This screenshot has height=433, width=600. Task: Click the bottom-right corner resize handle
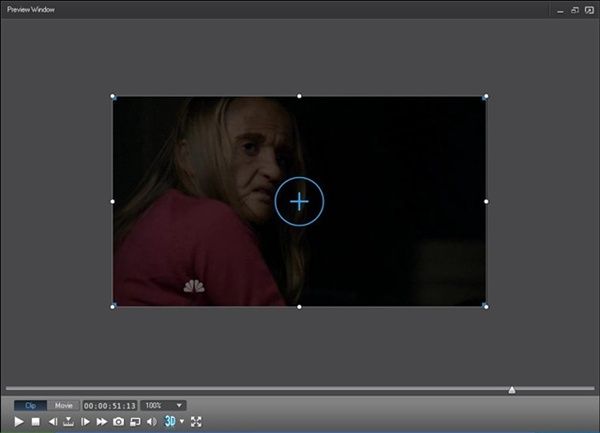click(486, 306)
